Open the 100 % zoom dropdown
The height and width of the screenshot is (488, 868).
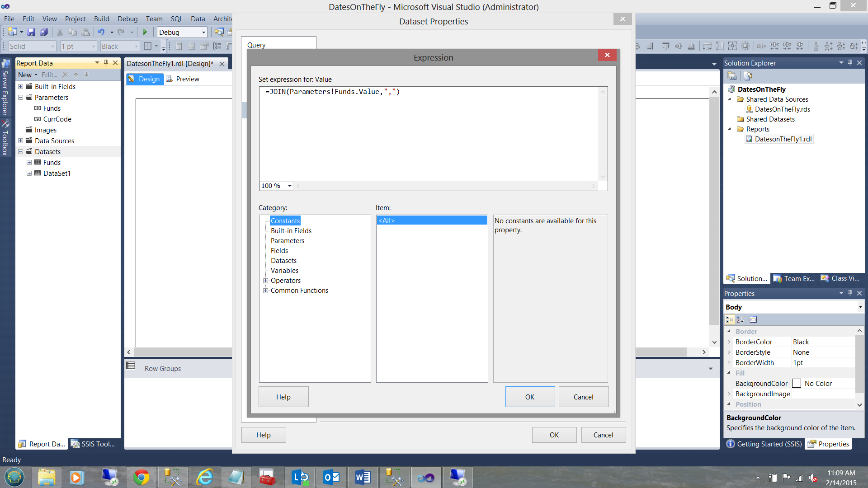click(290, 186)
